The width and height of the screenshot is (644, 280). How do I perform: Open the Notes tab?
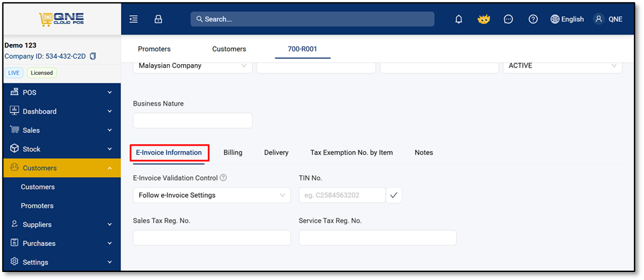424,152
